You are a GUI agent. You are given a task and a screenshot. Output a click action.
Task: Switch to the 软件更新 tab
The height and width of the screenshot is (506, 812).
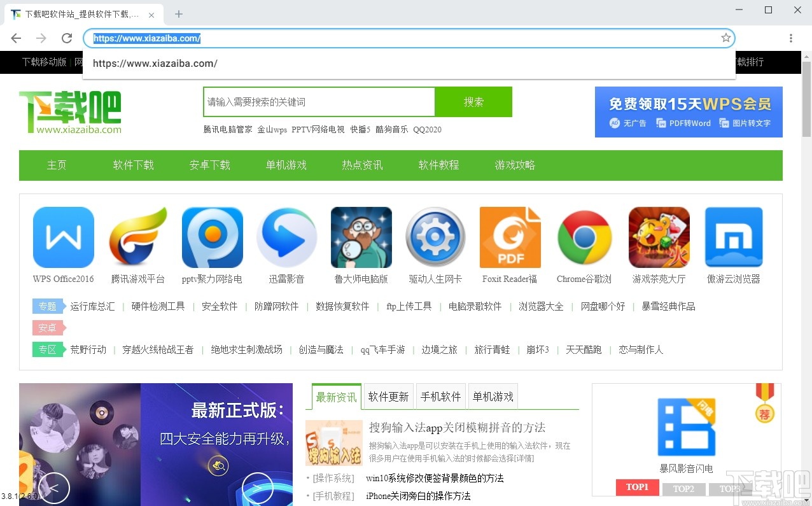coord(388,396)
